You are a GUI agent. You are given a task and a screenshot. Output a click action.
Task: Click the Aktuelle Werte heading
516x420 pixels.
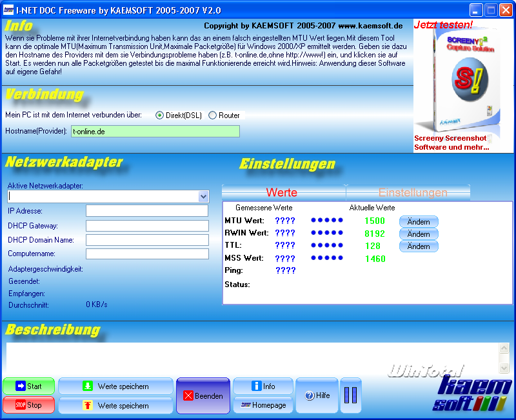(x=372, y=208)
